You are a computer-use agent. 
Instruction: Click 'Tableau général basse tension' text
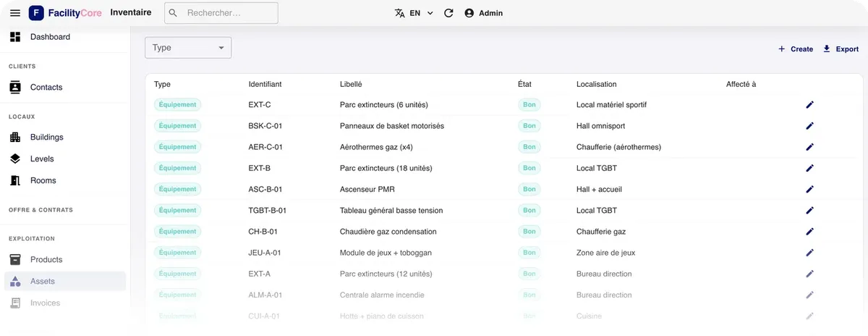(x=391, y=211)
